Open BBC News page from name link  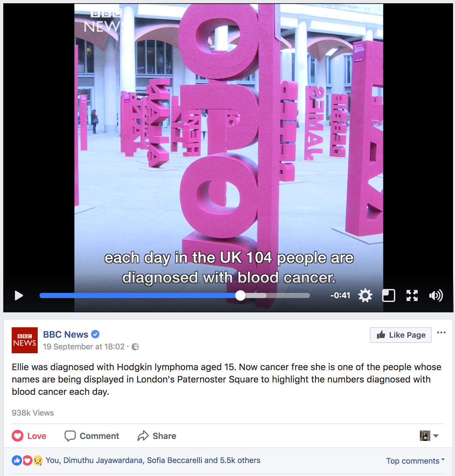point(66,334)
